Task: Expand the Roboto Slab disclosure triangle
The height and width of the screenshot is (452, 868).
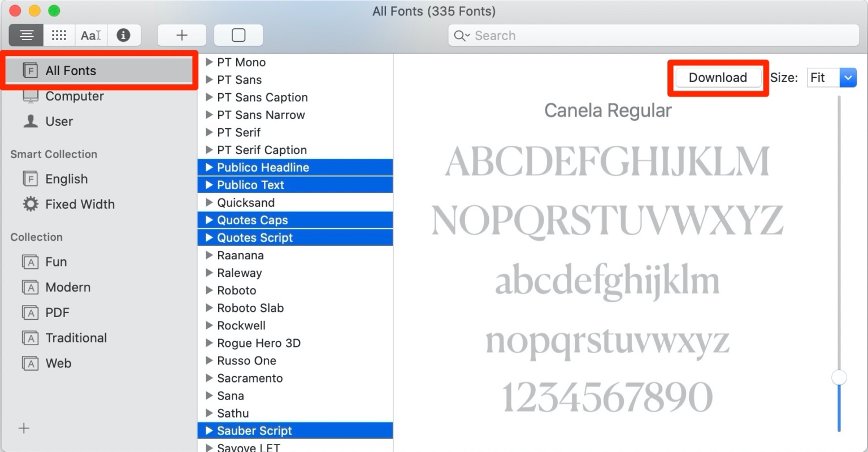Action: pyautogui.click(x=210, y=308)
